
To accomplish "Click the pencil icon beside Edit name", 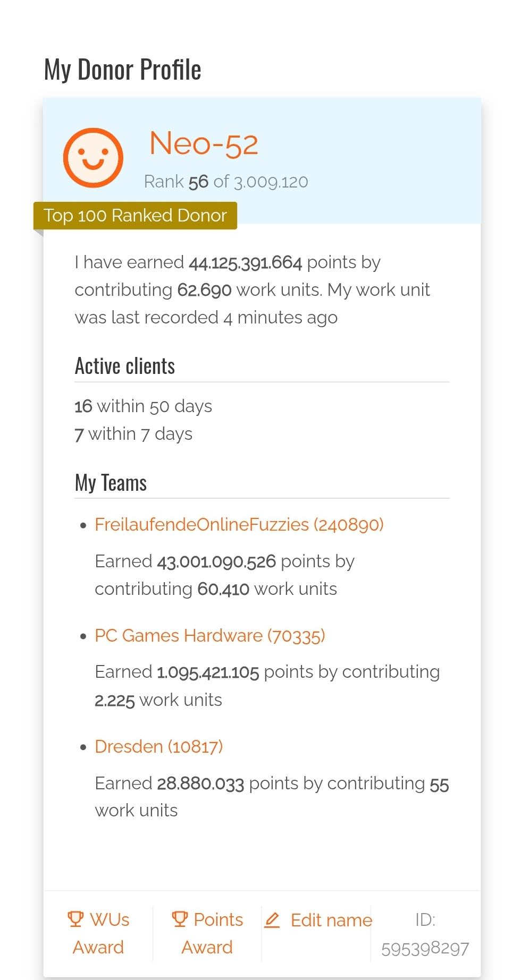I will pos(272,920).
